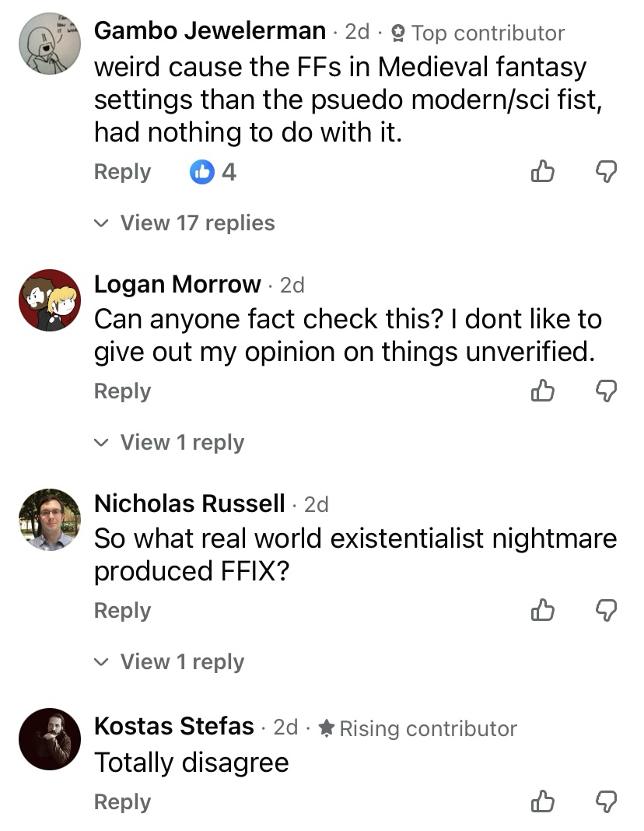This screenshot has height=831, width=644.
Task: Thumbs up Logan Morrow's fact check comment
Action: (544, 391)
